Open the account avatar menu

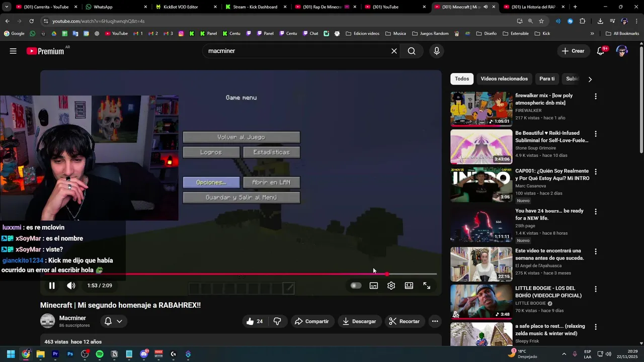622,51
